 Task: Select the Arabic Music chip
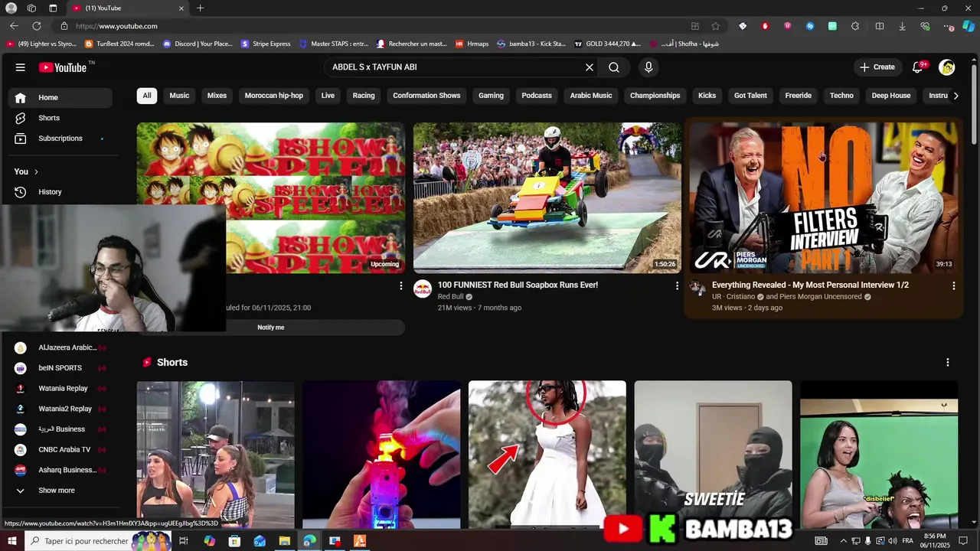[591, 96]
